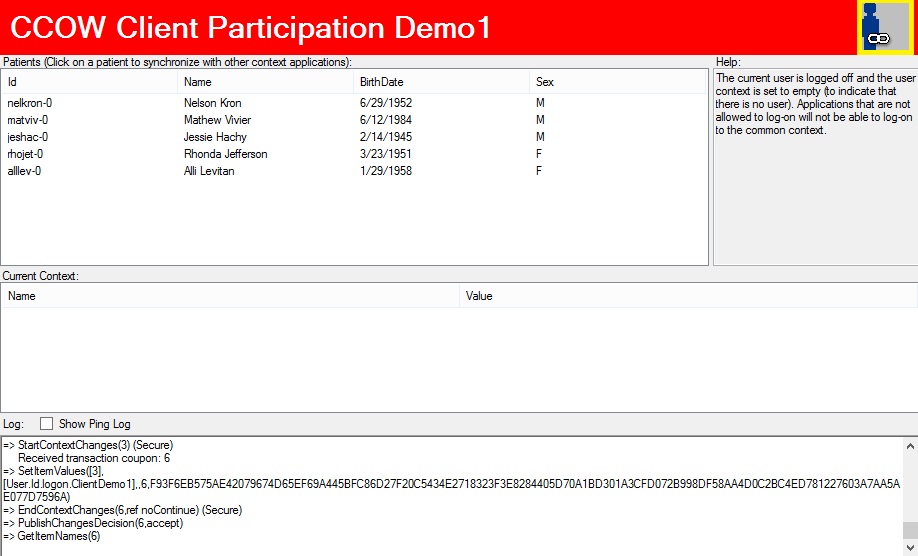This screenshot has height=556, width=918.
Task: Pick patient Alli Levitan
Action: click(x=210, y=171)
